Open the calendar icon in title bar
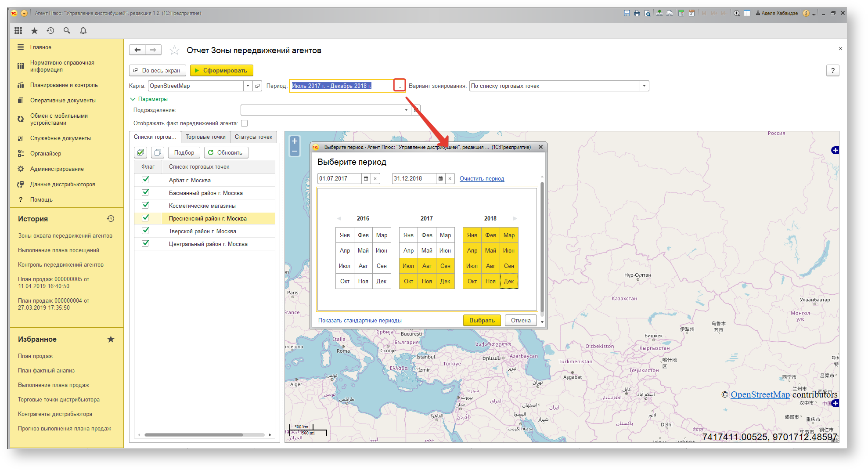Viewport: 868px width, 470px height. (x=692, y=13)
